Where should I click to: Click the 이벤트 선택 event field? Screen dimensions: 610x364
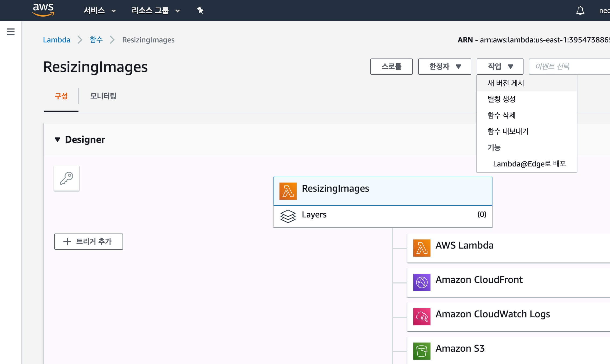[x=569, y=67]
